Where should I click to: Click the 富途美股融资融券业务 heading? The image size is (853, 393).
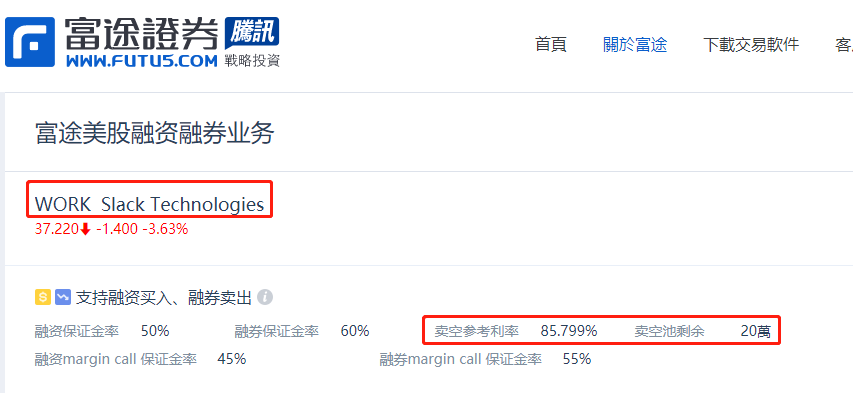[154, 133]
